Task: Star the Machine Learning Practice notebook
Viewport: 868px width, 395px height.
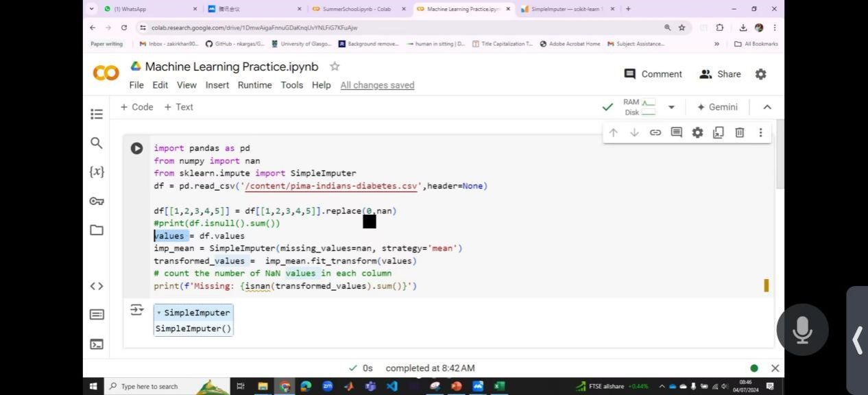Action: [x=335, y=67]
